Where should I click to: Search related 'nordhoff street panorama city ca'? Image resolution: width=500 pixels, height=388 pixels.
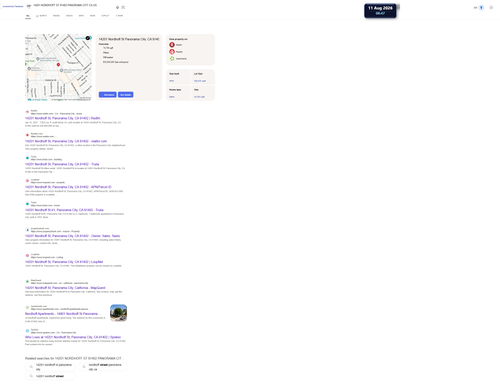tap(103, 367)
